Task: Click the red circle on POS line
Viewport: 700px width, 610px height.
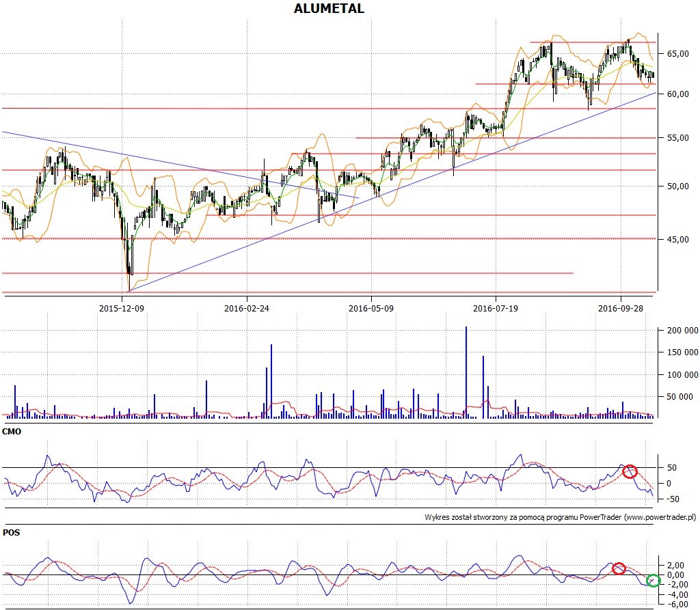Action: pyautogui.click(x=619, y=568)
